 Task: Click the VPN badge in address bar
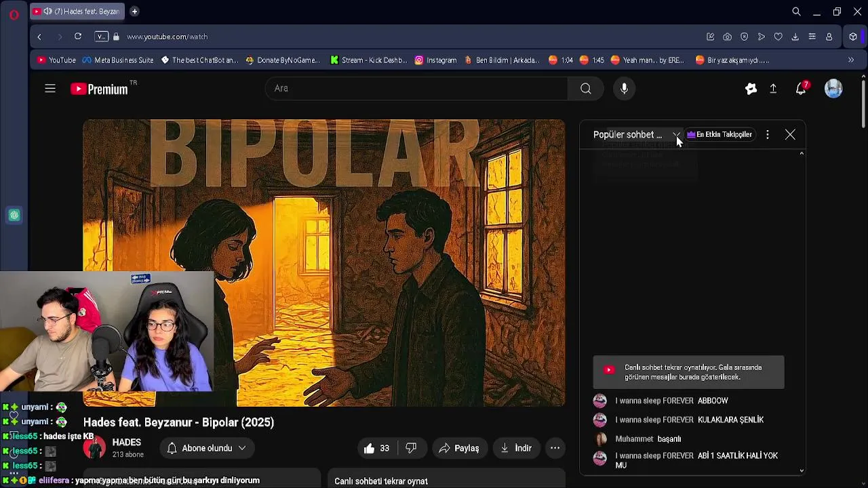pos(101,37)
